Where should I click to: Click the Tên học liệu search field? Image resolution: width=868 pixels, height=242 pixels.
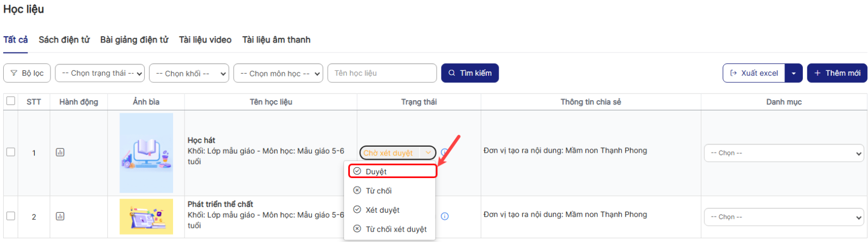382,73
